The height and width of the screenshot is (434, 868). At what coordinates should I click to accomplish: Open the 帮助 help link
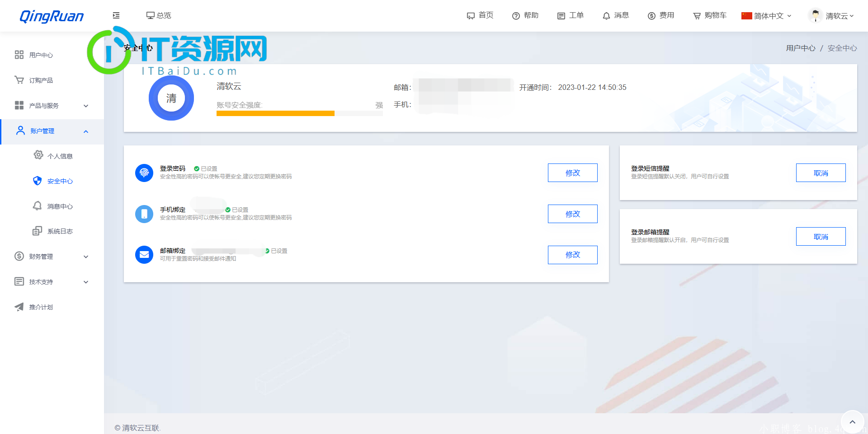pos(525,15)
